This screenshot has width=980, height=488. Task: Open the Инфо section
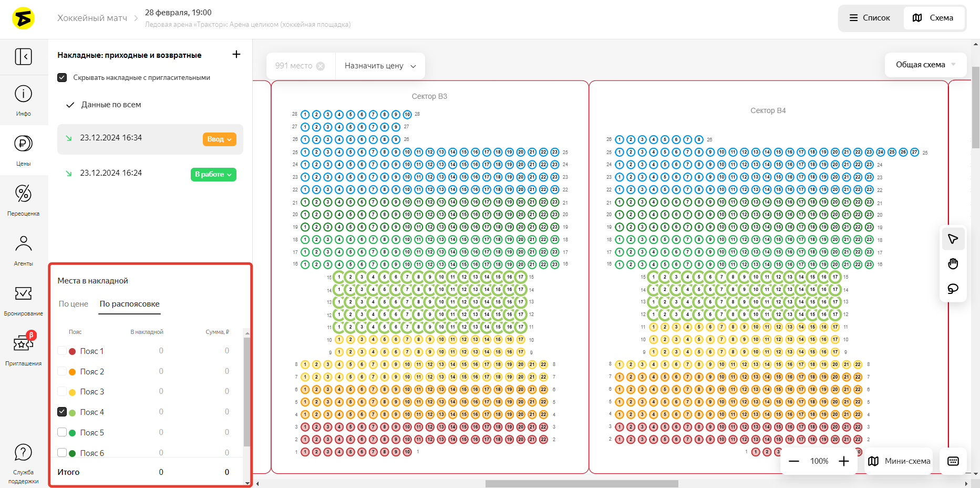[x=23, y=100]
